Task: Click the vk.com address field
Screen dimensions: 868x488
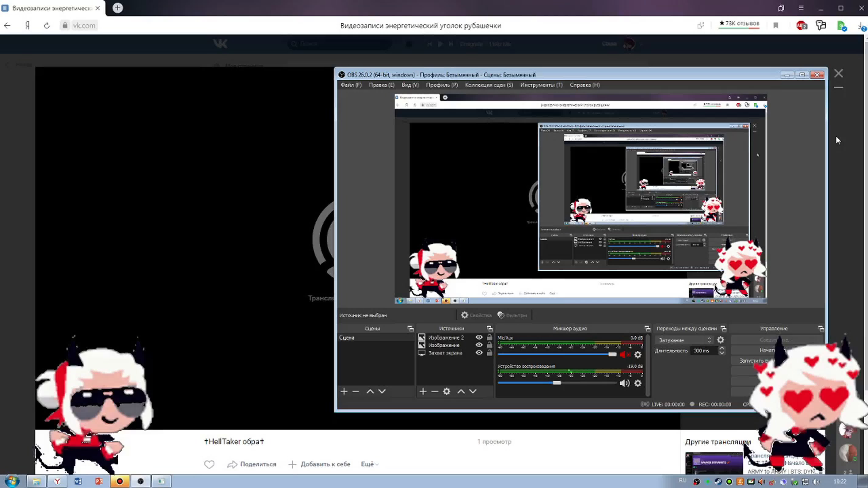Action: point(84,26)
